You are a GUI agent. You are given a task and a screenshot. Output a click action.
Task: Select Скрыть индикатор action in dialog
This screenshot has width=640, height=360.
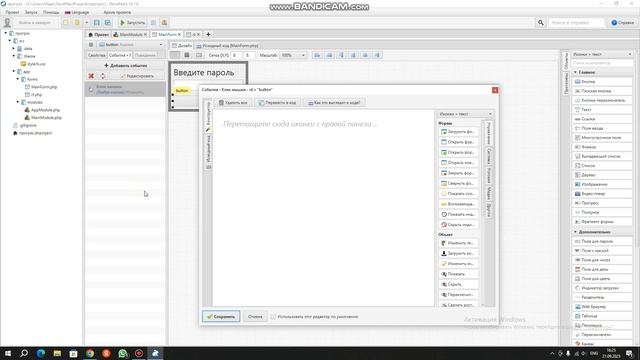coord(458,224)
